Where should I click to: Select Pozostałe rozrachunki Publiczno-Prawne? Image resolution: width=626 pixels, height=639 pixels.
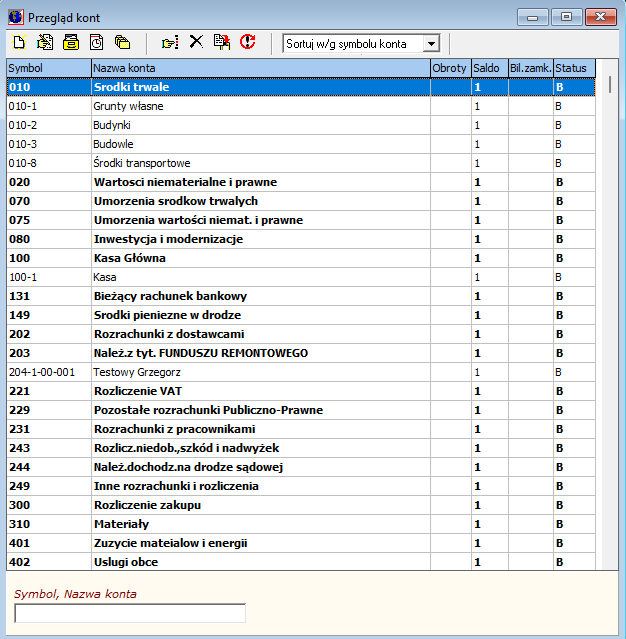[x=301, y=410]
